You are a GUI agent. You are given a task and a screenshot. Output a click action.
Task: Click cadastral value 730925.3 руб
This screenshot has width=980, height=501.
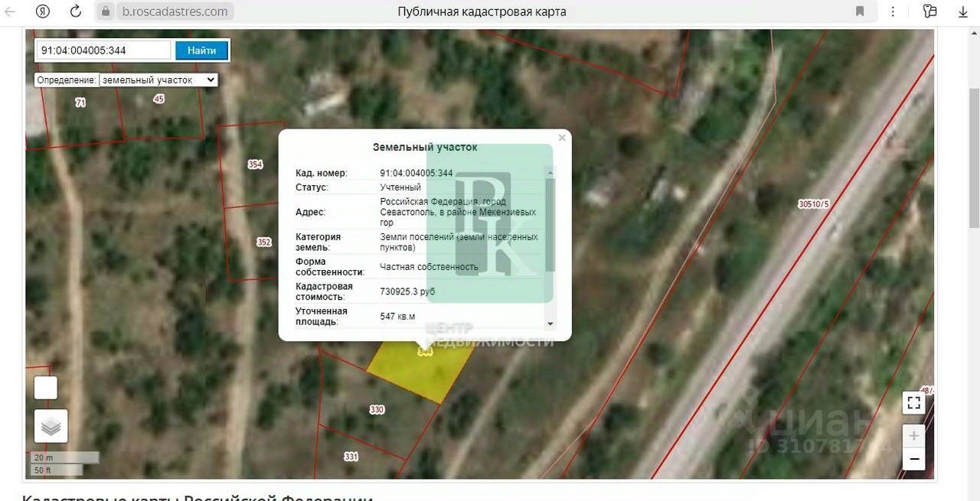coord(407,291)
